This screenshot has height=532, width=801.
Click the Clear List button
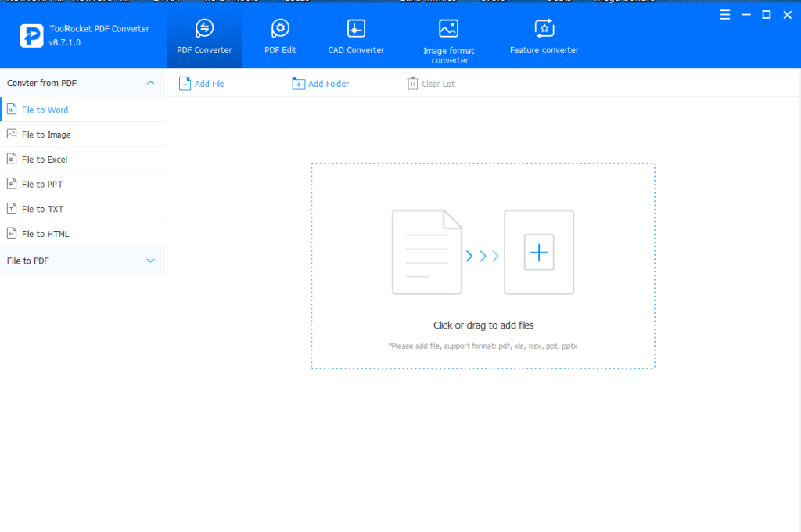click(431, 83)
